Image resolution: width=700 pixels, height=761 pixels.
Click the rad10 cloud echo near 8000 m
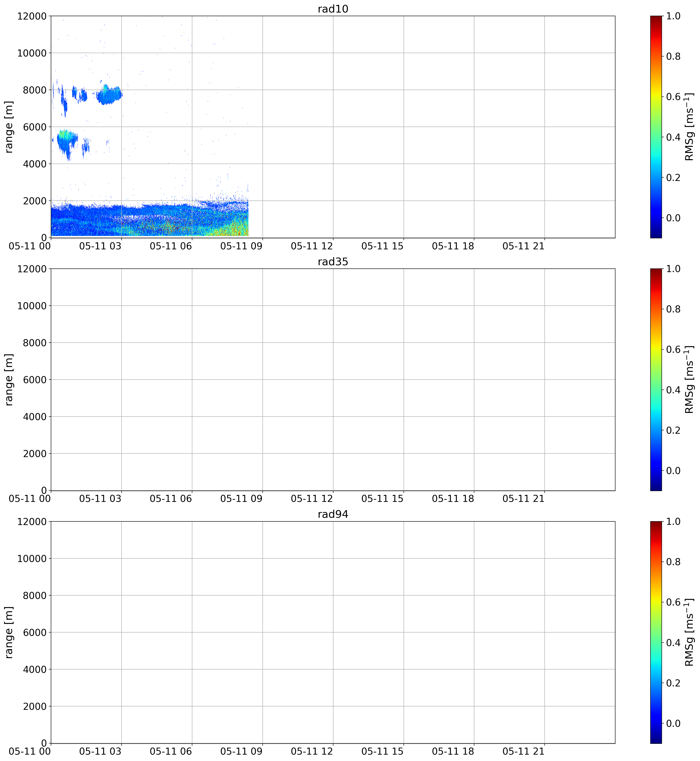(109, 95)
